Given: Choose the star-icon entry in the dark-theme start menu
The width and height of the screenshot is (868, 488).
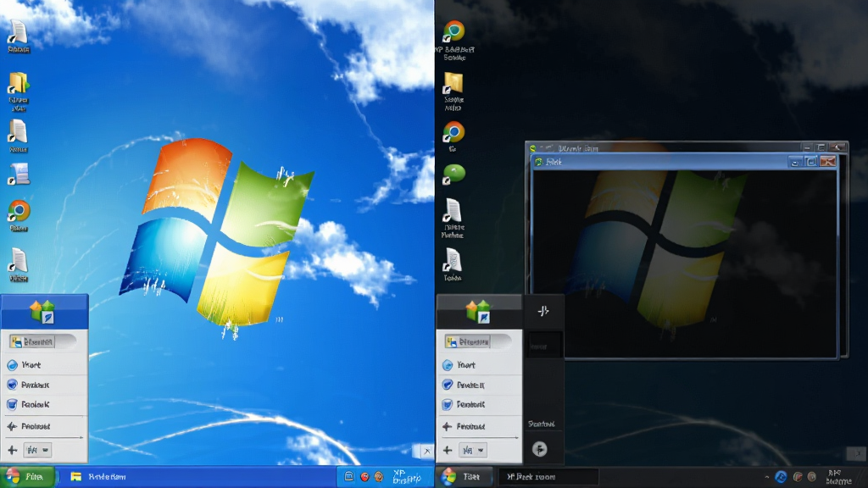Looking at the screenshot, I should click(x=480, y=426).
